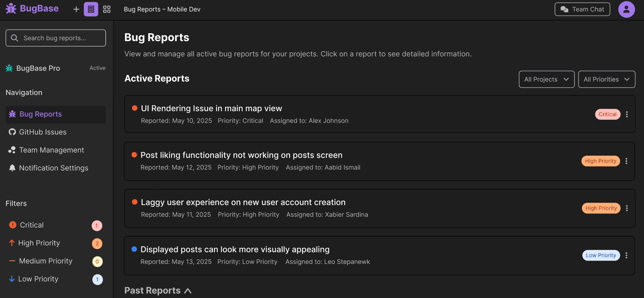Open Team Management in navigation

pos(56,150)
